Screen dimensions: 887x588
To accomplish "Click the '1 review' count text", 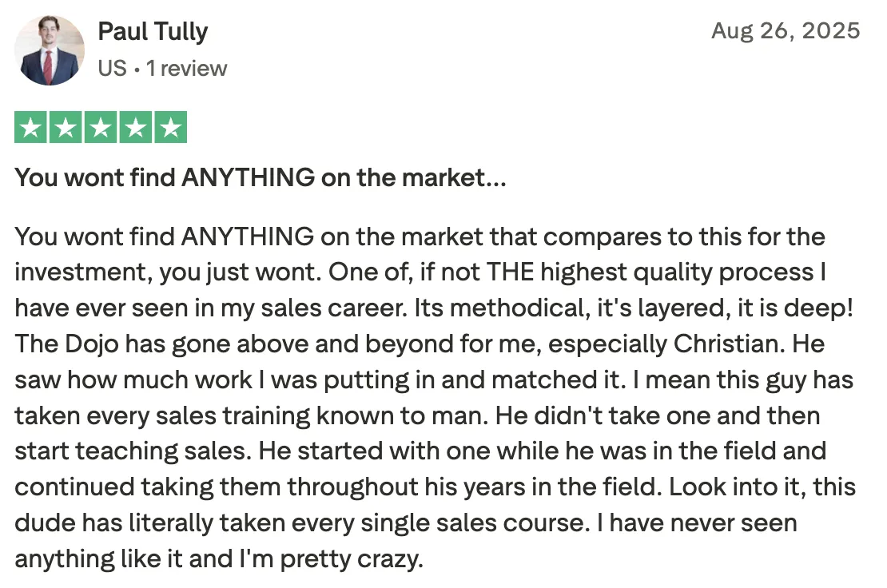I will click(x=187, y=69).
